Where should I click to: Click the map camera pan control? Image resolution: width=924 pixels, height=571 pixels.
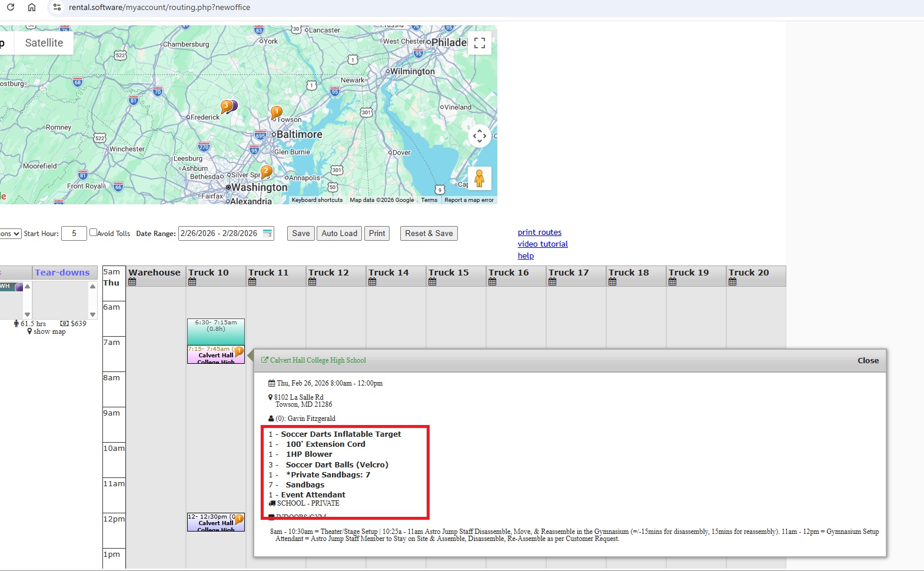pos(480,136)
